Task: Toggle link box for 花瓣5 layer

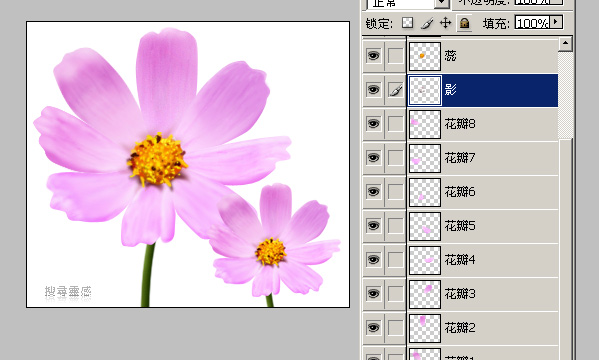Action: tap(395, 226)
